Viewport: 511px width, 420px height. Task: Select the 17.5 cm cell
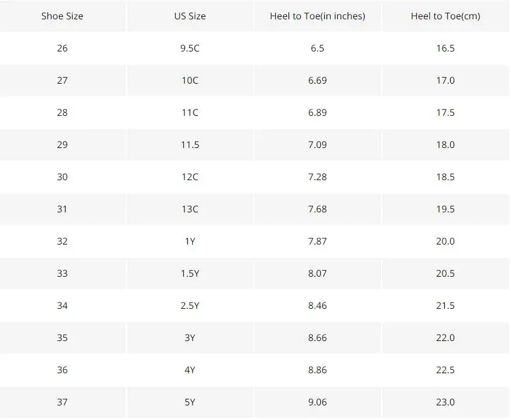[x=445, y=113]
